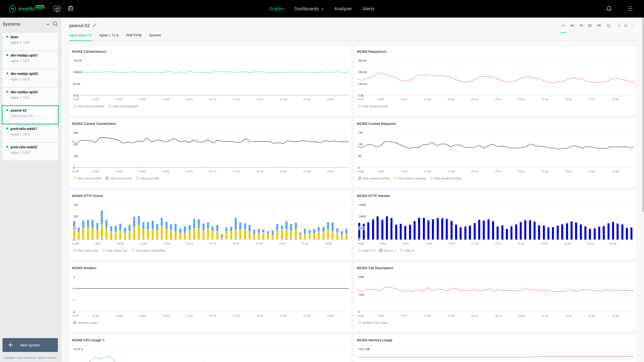Viewport: 644px width, 362px height.
Task: Open the hamburger menu icon
Action: pyautogui.click(x=630, y=9)
